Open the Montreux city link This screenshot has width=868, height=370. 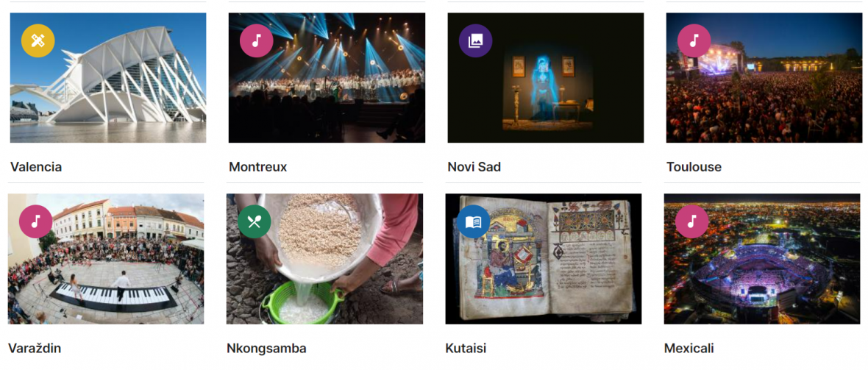(258, 167)
